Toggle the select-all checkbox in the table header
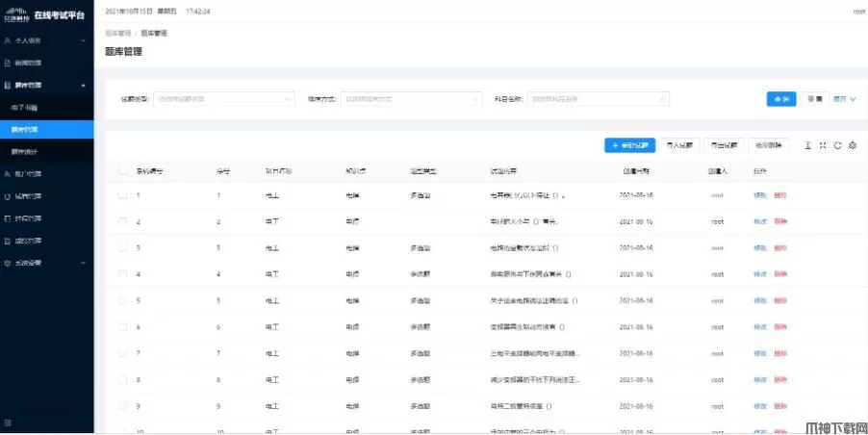The height and width of the screenshot is (435, 868). [x=122, y=170]
